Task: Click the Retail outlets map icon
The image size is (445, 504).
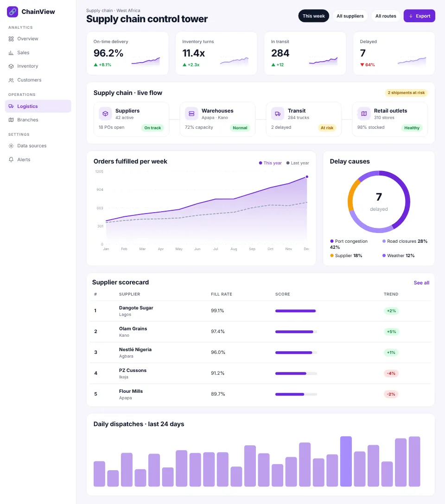Action: pos(364,114)
